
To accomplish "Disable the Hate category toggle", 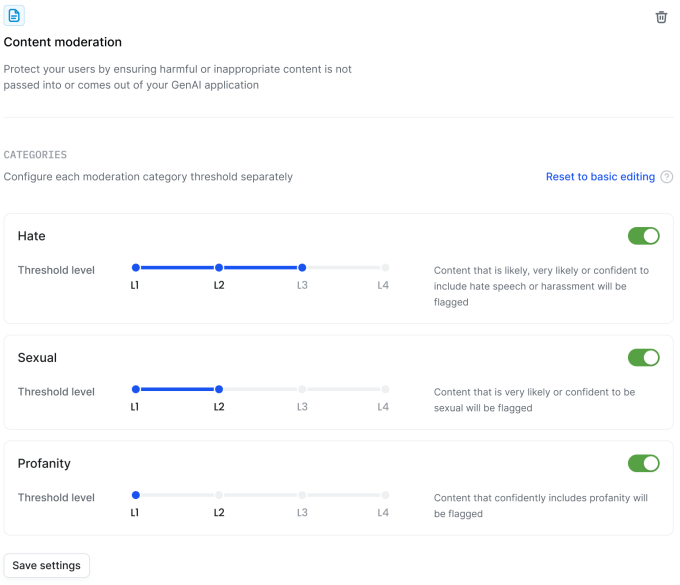I will pos(643,236).
